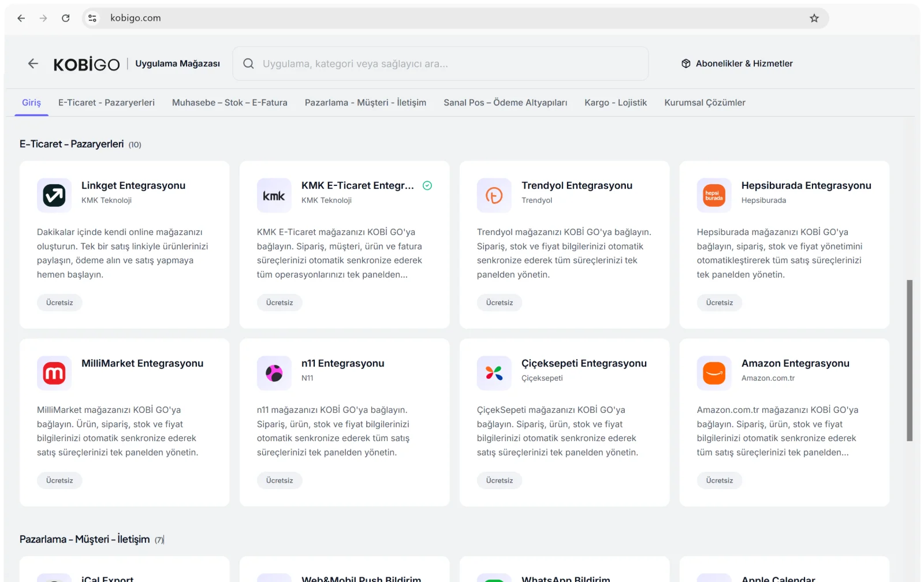Open Trendyol Entegrasyonu title

577,185
